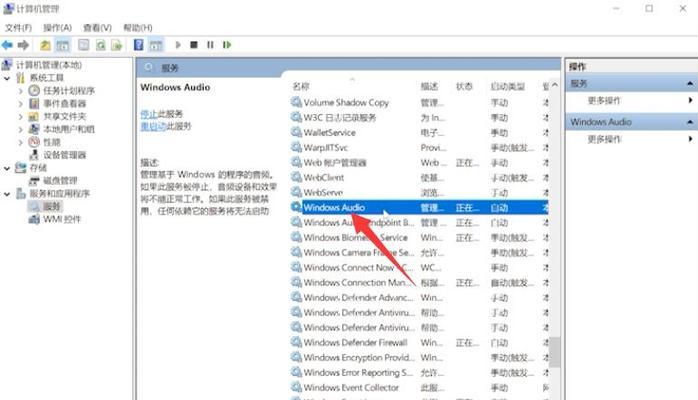Expand the 本地用户和组 node
This screenshot has height=400, width=698.
20,129
